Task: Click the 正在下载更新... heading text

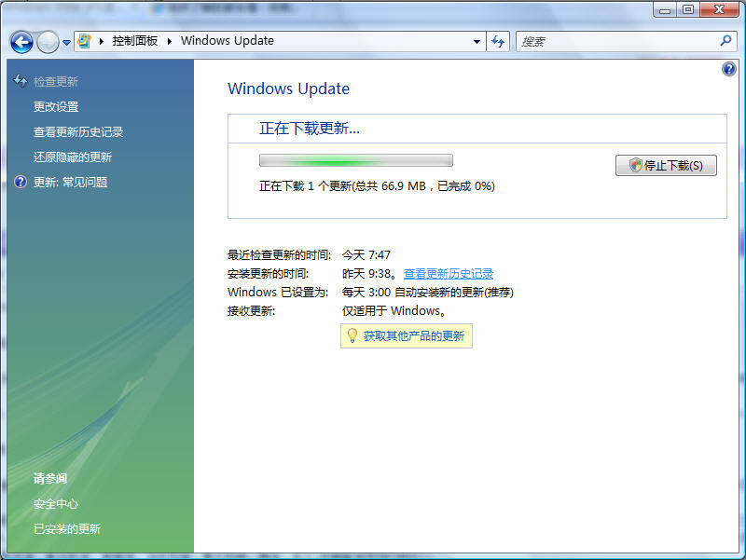Action: tap(310, 129)
